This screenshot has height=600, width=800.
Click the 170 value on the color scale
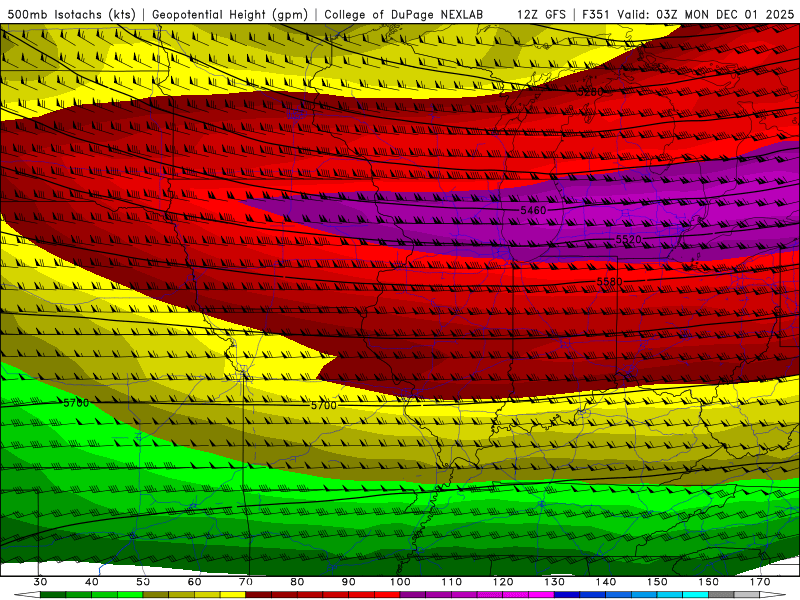click(x=760, y=582)
